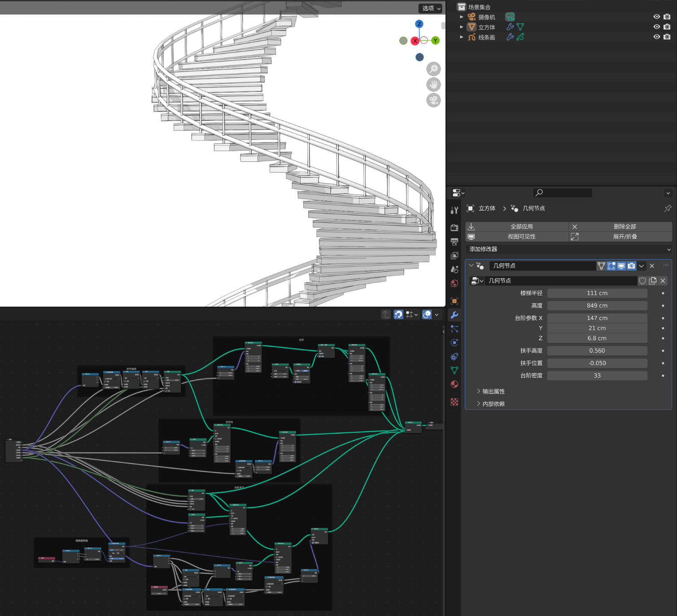The height and width of the screenshot is (616, 677).
Task: Click the Y axis on navigation gizmo
Action: 435,40
